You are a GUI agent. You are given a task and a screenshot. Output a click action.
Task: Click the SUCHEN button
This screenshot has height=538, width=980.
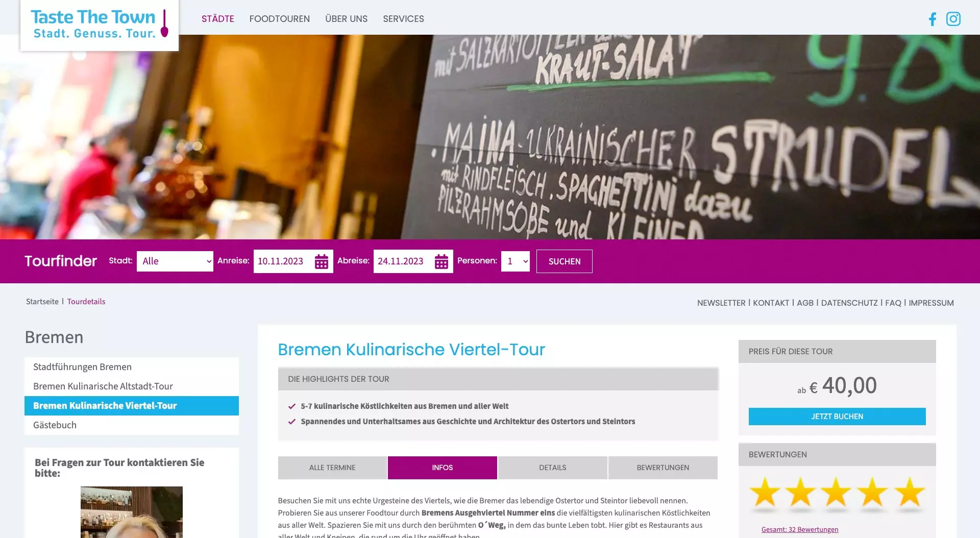click(565, 261)
